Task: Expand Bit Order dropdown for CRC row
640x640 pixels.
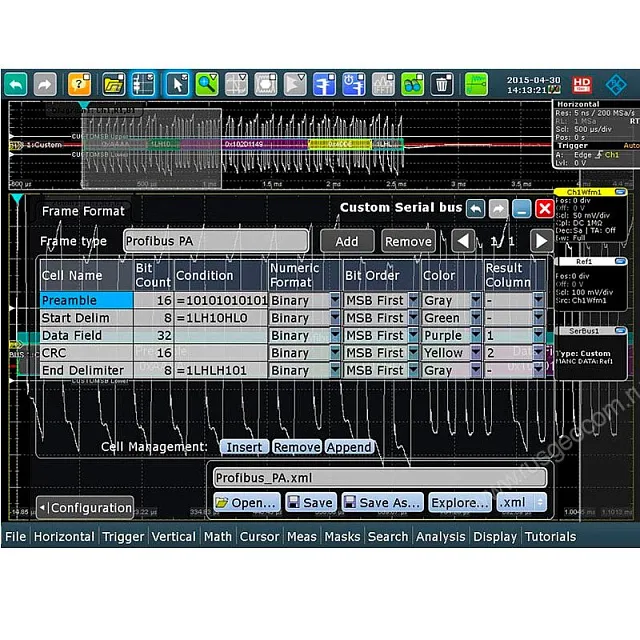Action: pyautogui.click(x=413, y=353)
